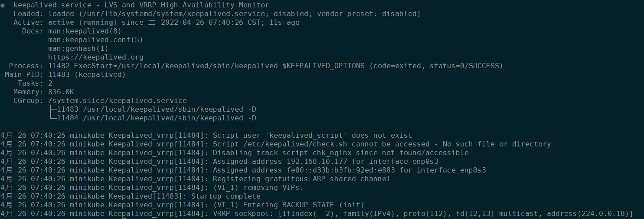Click the 'active (running)' status text
This screenshot has height=219, width=644.
[x=82, y=23]
